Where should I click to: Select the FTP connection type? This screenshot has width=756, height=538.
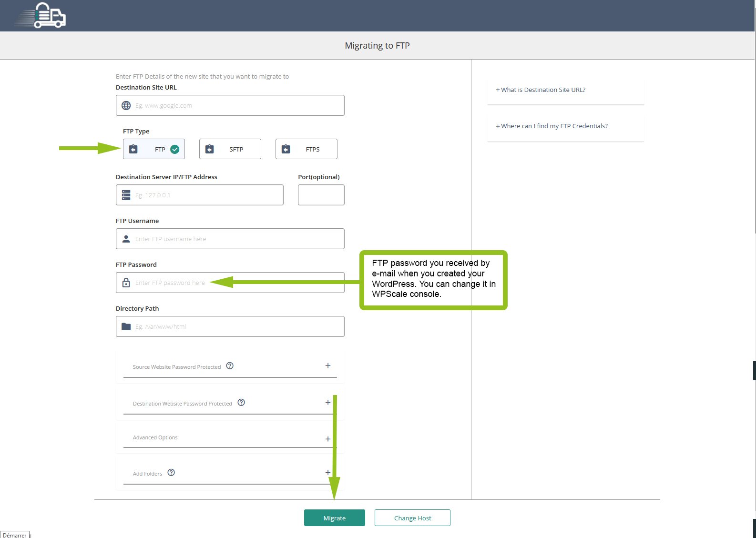[x=154, y=149]
